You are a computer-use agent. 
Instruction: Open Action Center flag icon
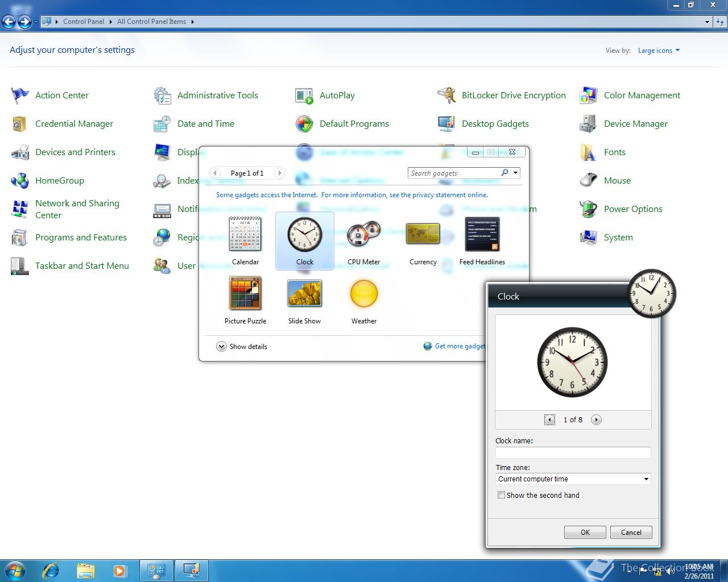coord(20,95)
